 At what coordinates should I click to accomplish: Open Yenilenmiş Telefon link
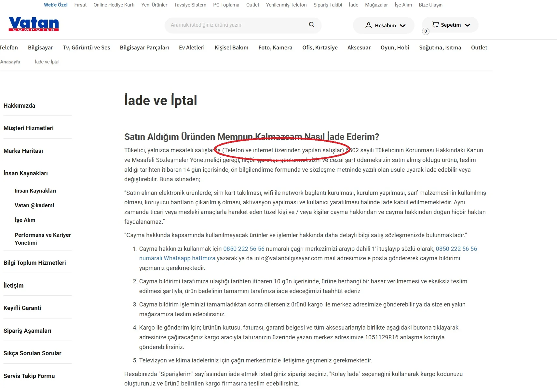click(x=286, y=5)
